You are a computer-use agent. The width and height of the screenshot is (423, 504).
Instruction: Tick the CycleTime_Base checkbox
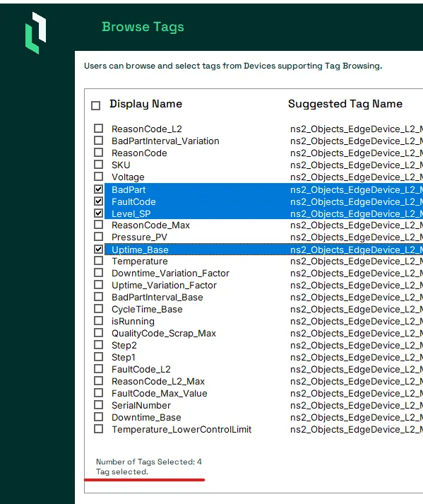99,309
